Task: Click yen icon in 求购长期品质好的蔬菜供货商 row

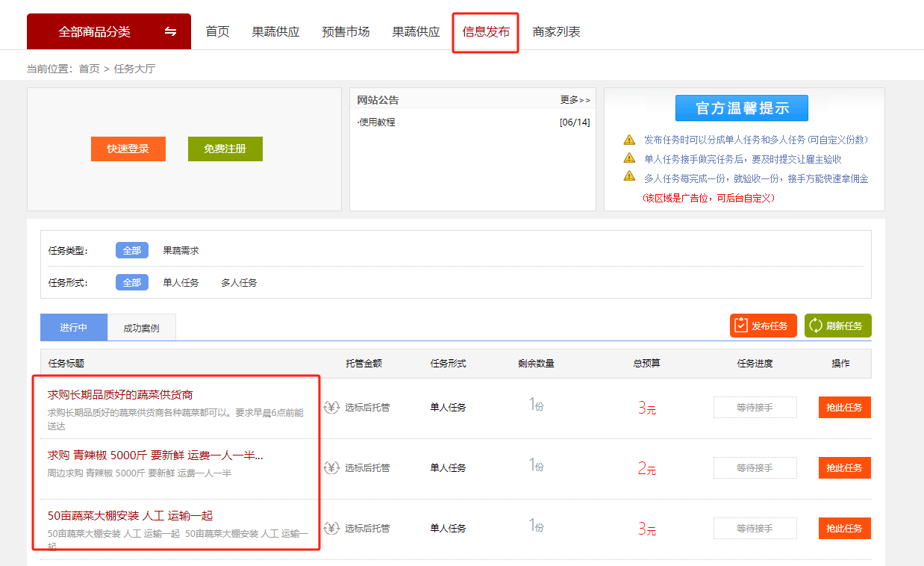Action: point(331,407)
